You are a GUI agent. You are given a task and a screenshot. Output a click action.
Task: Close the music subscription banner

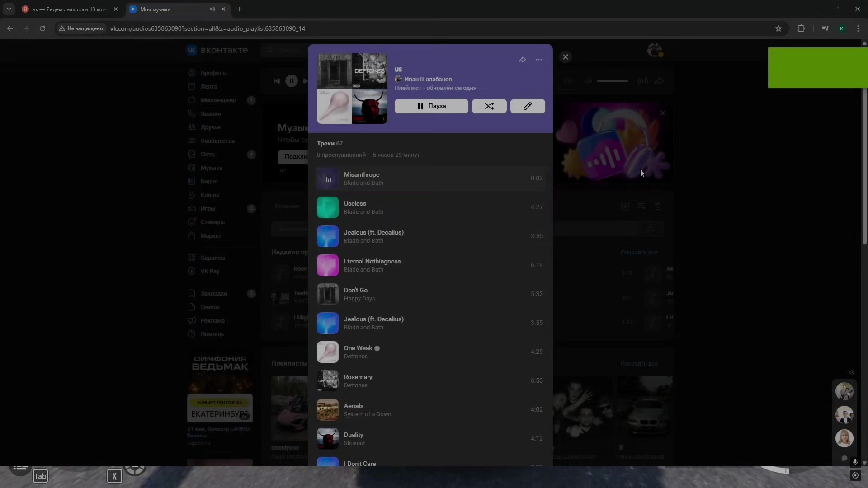[663, 113]
